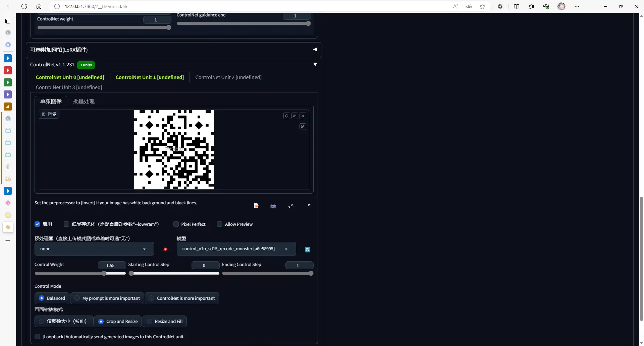This screenshot has width=644, height=346.
Task: Remove the QR image with the X button
Action: pyautogui.click(x=303, y=116)
